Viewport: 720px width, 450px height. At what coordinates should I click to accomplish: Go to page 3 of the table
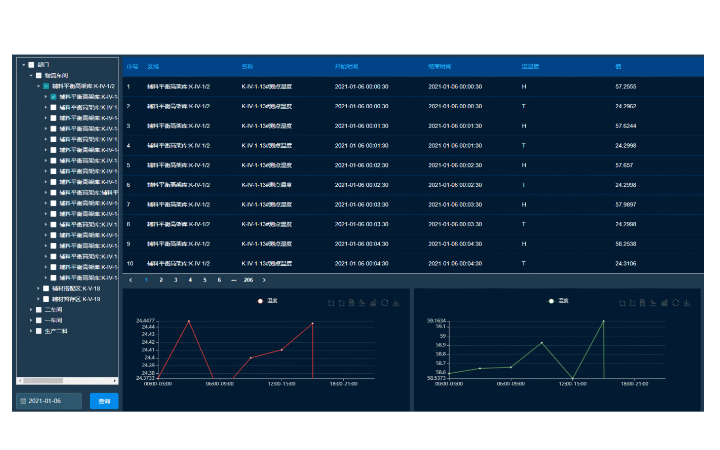[x=176, y=280]
